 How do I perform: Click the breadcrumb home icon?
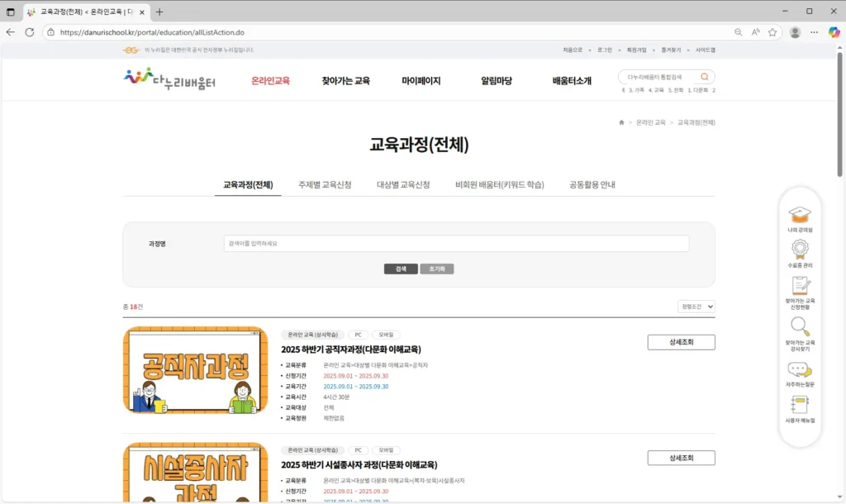click(621, 122)
